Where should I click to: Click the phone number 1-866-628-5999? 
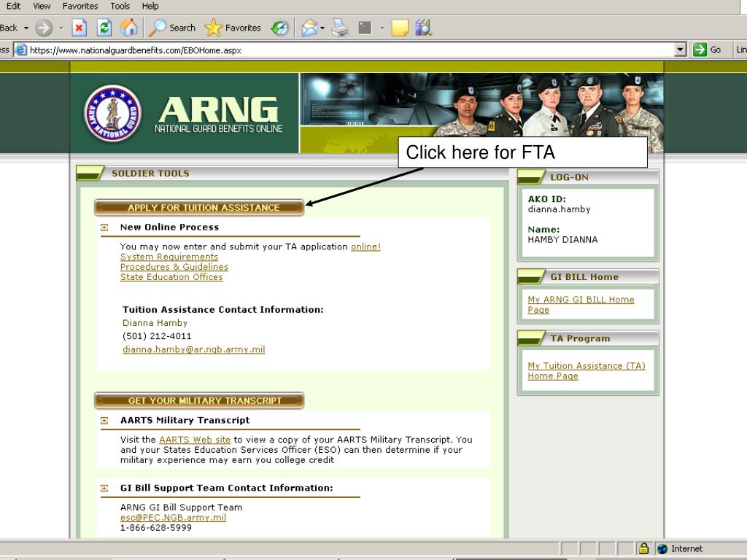[156, 528]
